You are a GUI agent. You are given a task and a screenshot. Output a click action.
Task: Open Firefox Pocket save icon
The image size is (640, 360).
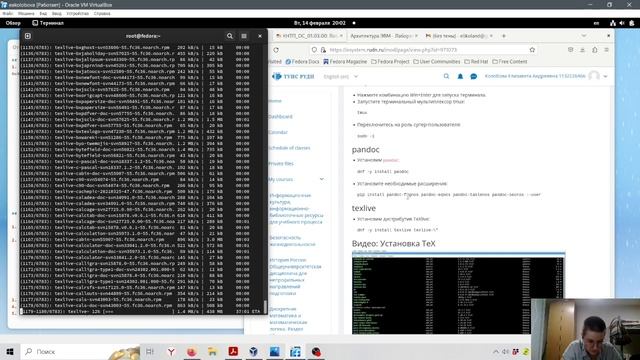point(570,50)
